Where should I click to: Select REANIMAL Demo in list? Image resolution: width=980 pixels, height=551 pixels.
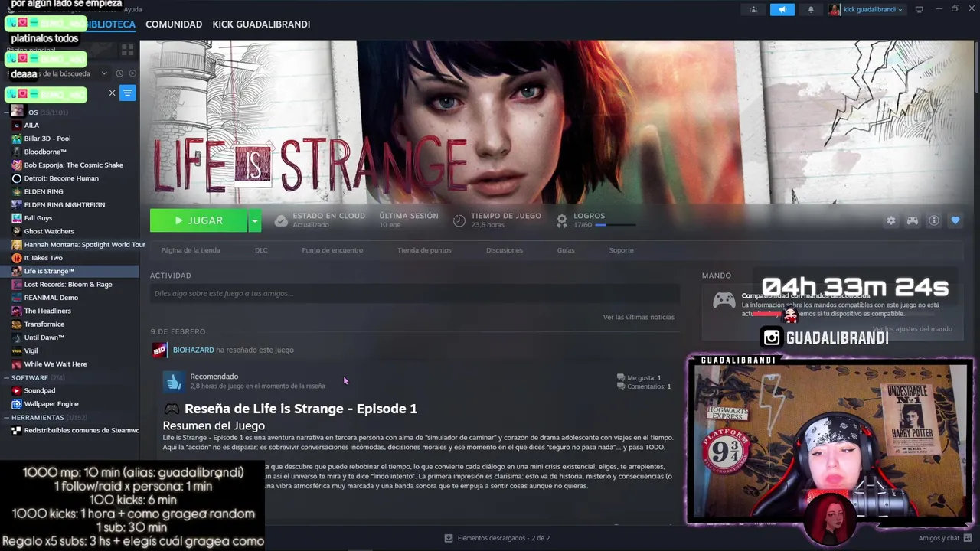point(51,298)
